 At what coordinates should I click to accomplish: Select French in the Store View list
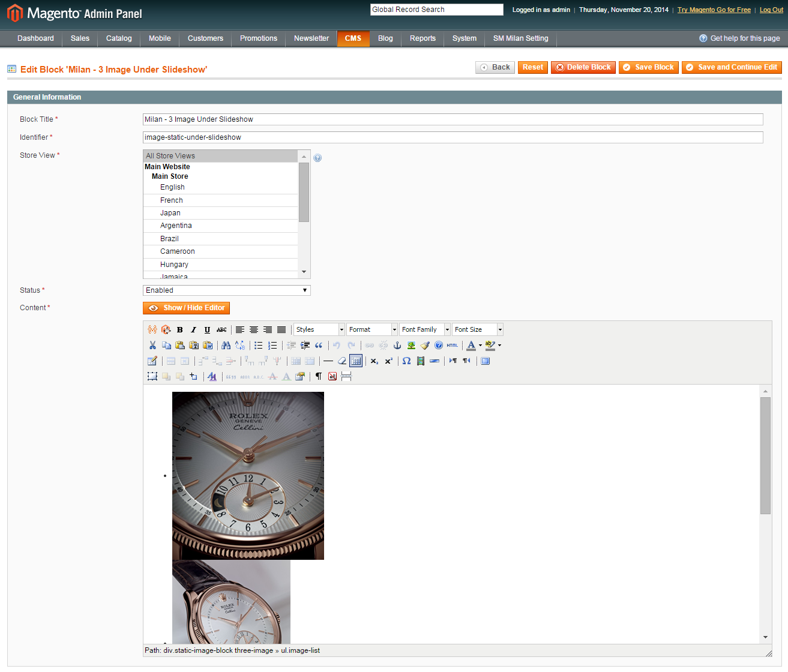pyautogui.click(x=220, y=200)
